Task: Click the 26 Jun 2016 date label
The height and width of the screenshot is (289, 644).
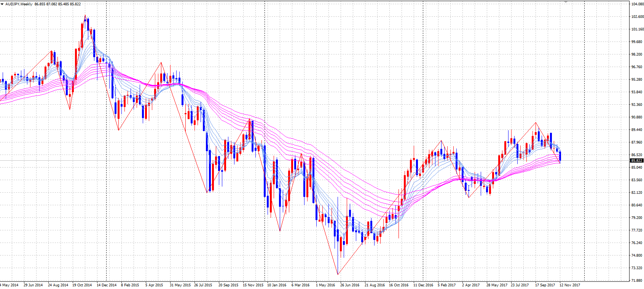Action: pos(350,285)
